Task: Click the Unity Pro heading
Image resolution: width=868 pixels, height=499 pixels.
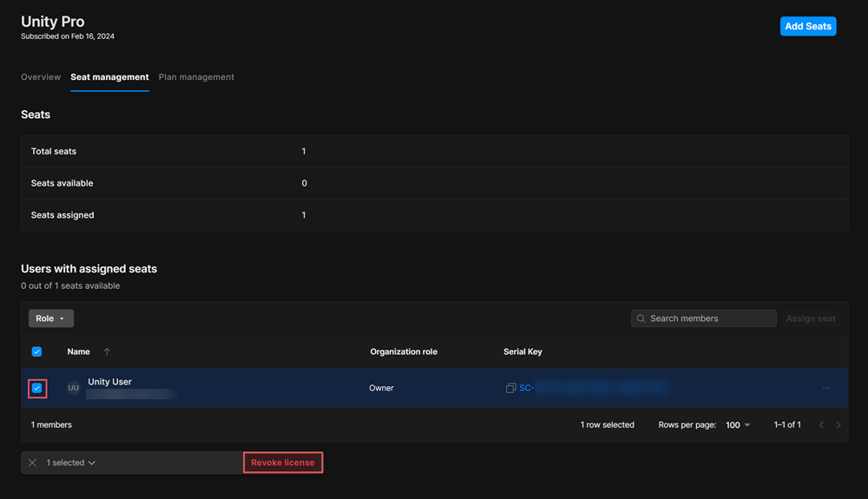Action: point(53,21)
